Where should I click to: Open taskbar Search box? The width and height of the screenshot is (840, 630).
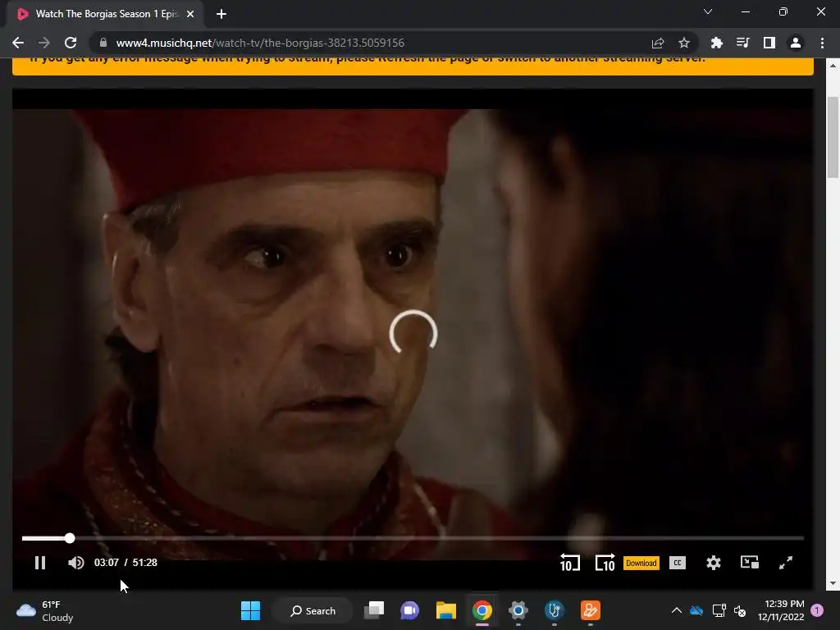(x=313, y=610)
